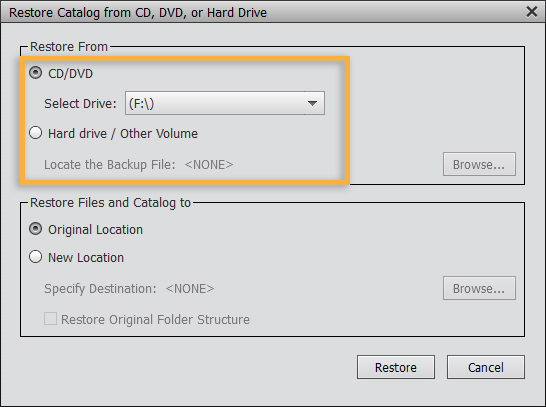Select the Original Location radio button

[36, 229]
